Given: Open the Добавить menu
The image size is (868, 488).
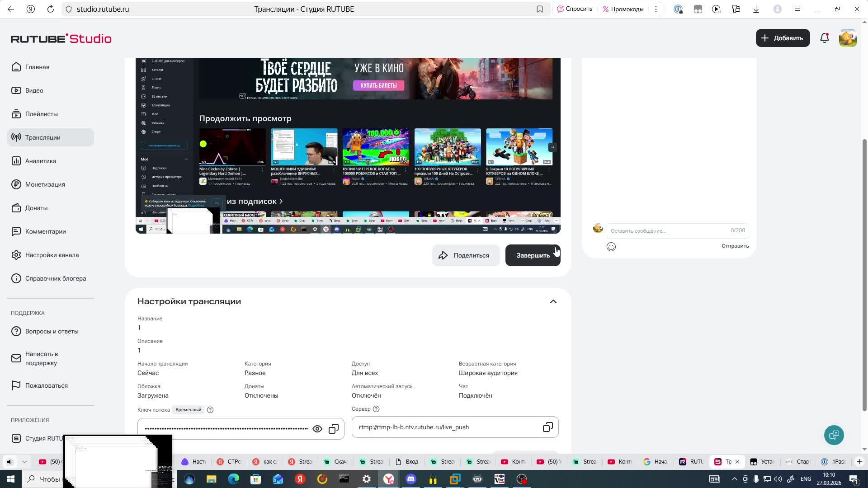Looking at the screenshot, I should point(783,38).
